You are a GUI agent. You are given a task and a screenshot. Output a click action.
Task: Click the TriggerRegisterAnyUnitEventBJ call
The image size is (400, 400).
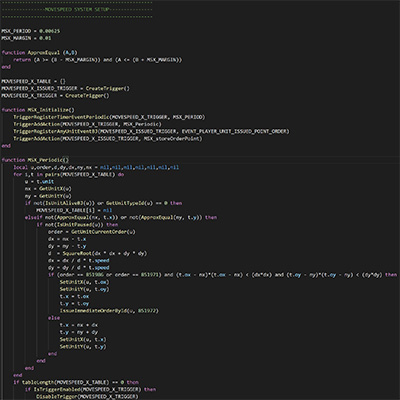[151, 131]
